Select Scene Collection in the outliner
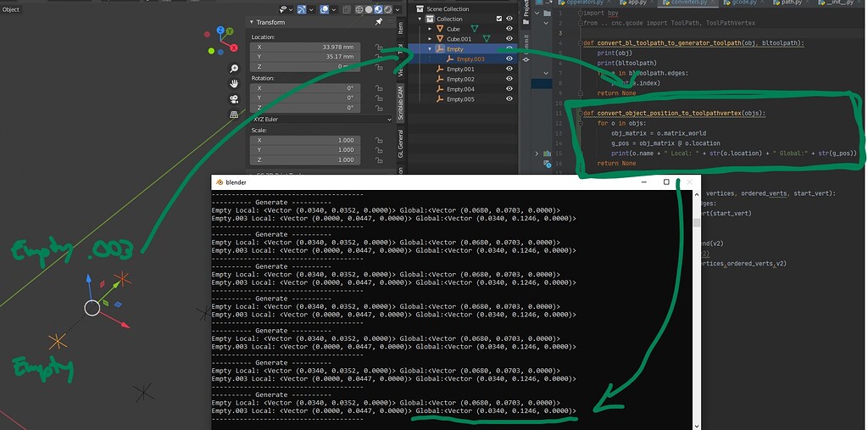The width and height of the screenshot is (868, 430). [x=448, y=8]
